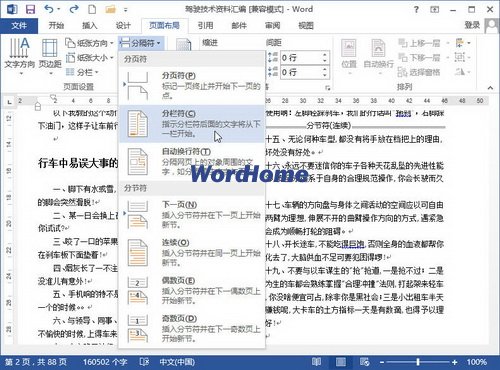Click 下移一层 send backward button
Image resolution: width=500 pixels, height=370 pixels.
tap(419, 57)
